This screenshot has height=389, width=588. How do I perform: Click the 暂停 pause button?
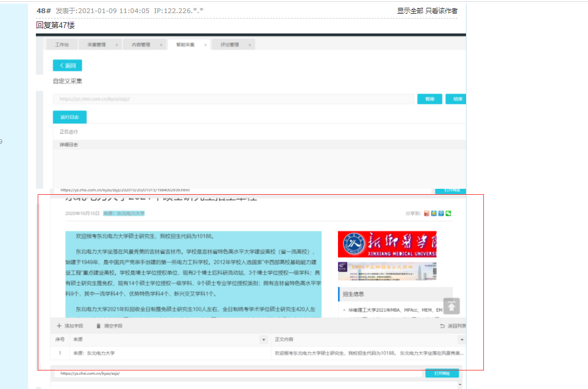(429, 99)
